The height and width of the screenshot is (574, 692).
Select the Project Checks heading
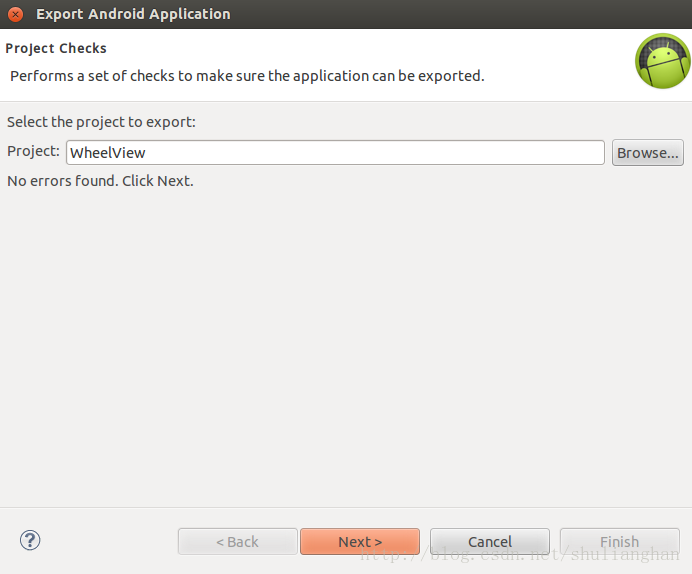pos(56,48)
